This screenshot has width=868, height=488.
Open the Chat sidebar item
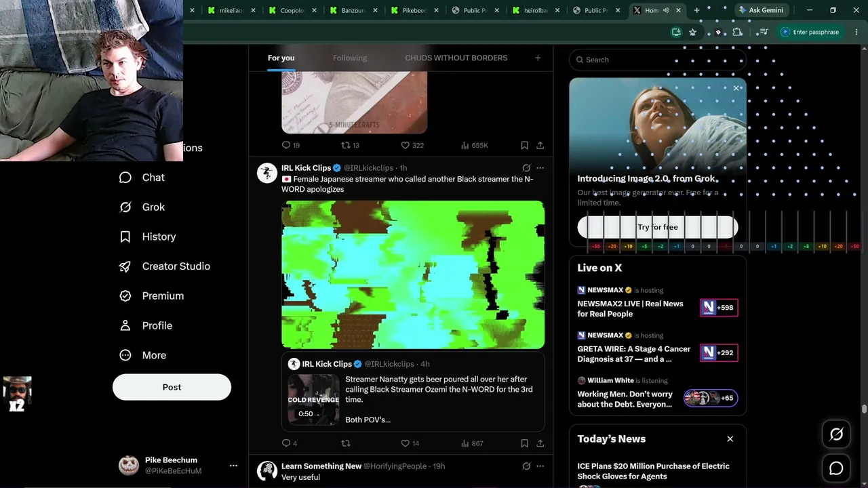[142, 178]
